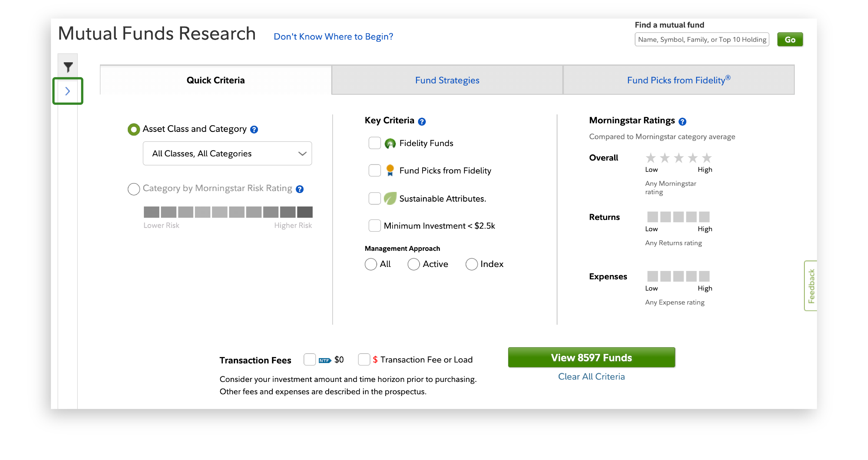Viewport: 868px width, 460px height.
Task: Set Returns rating to middle box
Action: pos(678,217)
